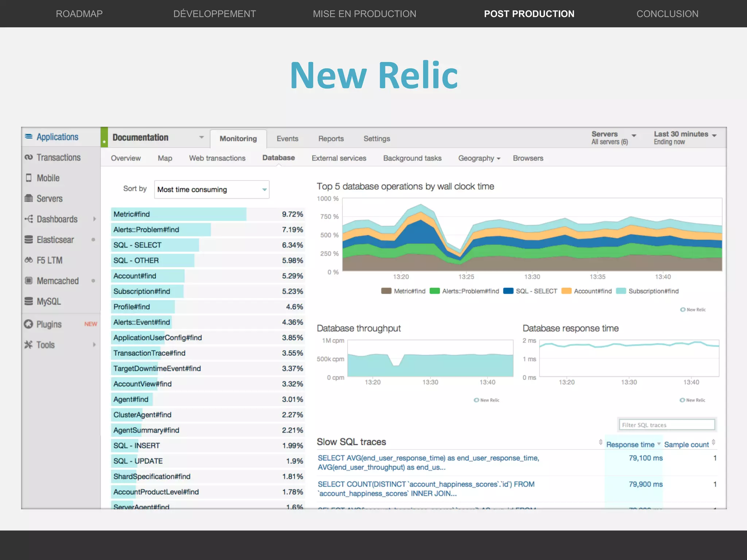Switch to the Events tab

(x=287, y=139)
